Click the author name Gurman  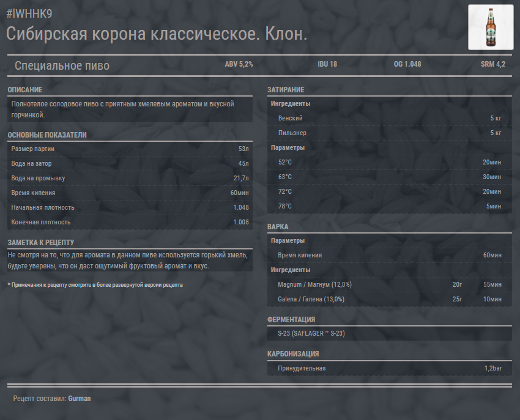[80, 399]
